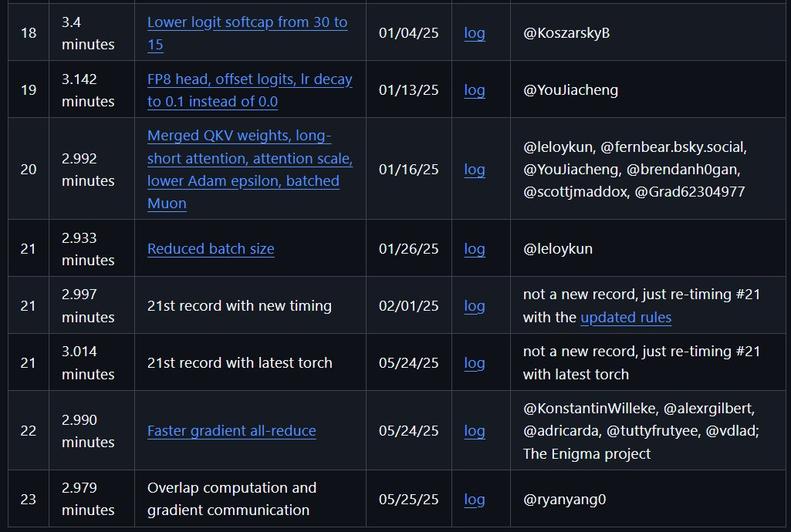Viewport: 791px width, 532px height.
Task: Open log for 21st record new timing
Action: tap(474, 306)
